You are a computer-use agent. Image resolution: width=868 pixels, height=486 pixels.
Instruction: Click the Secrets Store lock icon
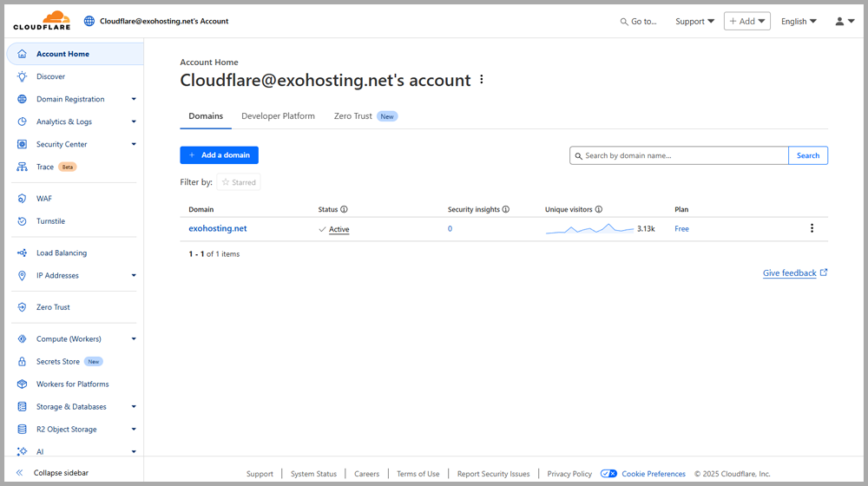point(23,361)
